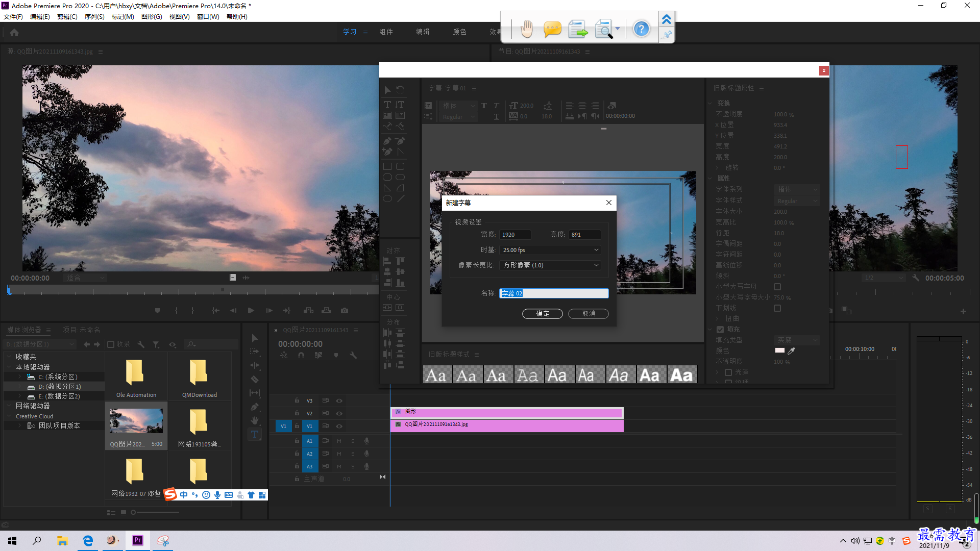Select the ellipse tool in titler
Image resolution: width=980 pixels, height=551 pixels.
pyautogui.click(x=387, y=199)
